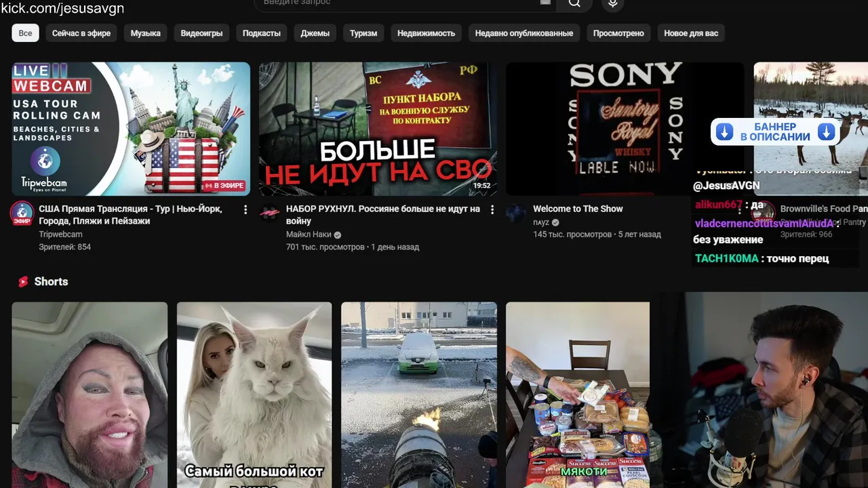Click the Shorts section heading text

(x=51, y=281)
